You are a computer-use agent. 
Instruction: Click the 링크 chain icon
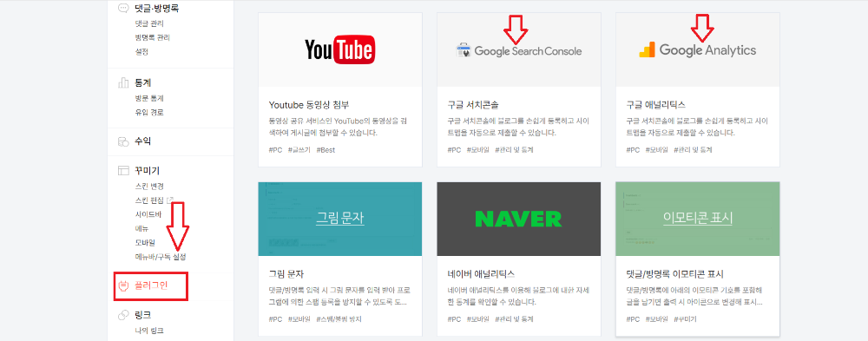pos(123,316)
